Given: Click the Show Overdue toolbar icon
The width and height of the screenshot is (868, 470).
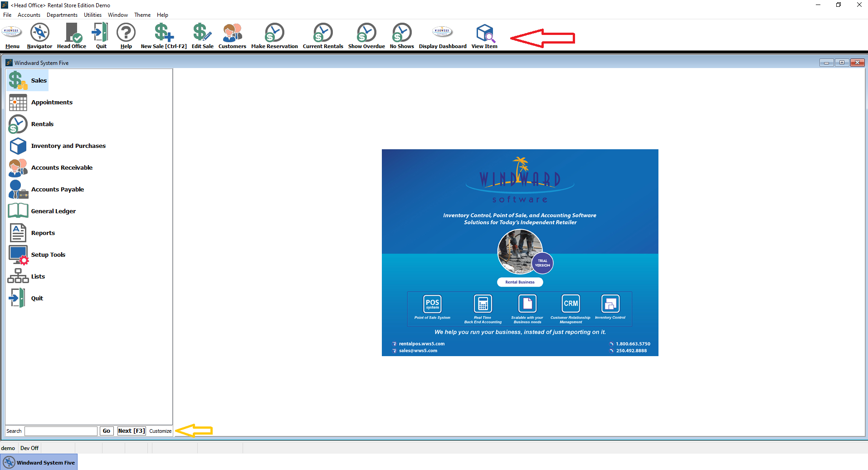Looking at the screenshot, I should point(366,36).
